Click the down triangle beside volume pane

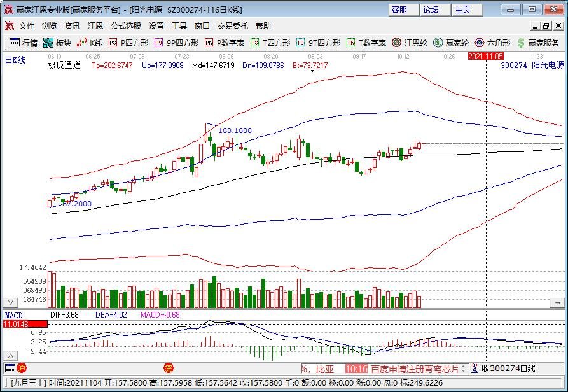pos(10,301)
